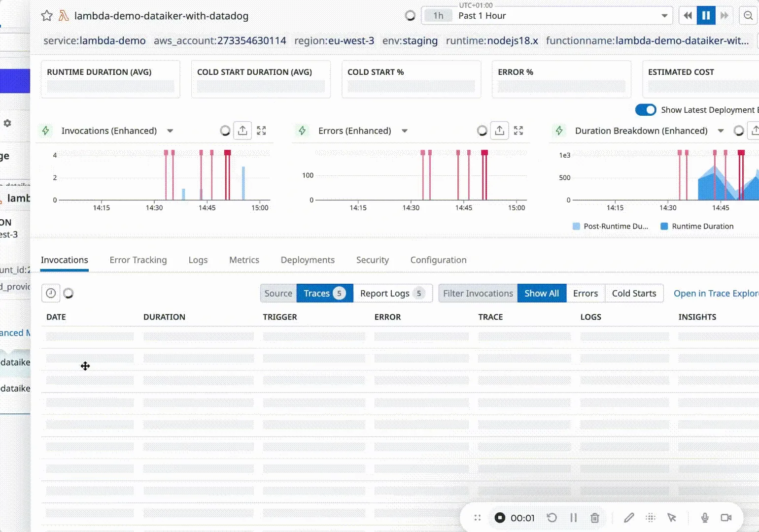Export the Errors (Enhanced) chart
The image size is (759, 532).
coord(499,131)
